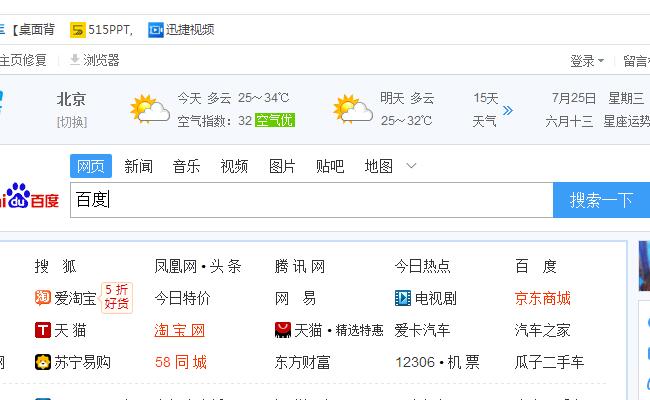This screenshot has height=400, width=650.
Task: Open the 迅捷视频 bookmark icon
Action: (156, 30)
